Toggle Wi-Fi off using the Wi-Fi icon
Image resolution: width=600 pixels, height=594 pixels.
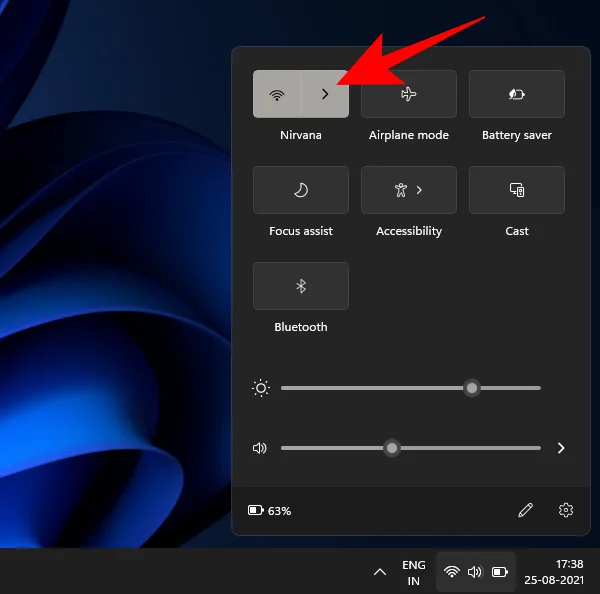click(277, 94)
